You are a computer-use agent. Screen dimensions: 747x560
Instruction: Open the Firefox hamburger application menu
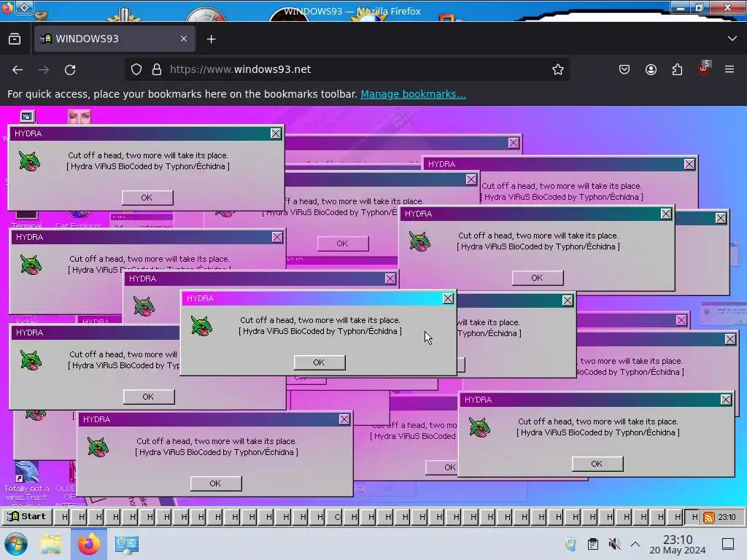coord(729,69)
